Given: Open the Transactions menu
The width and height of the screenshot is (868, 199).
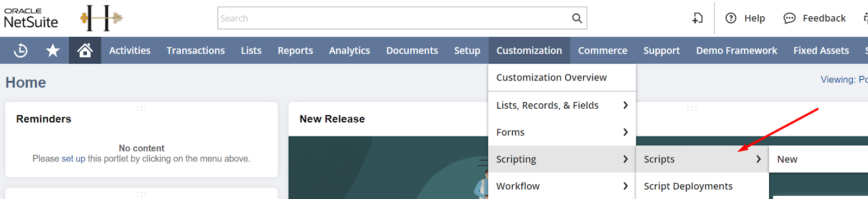Looking at the screenshot, I should point(195,51).
